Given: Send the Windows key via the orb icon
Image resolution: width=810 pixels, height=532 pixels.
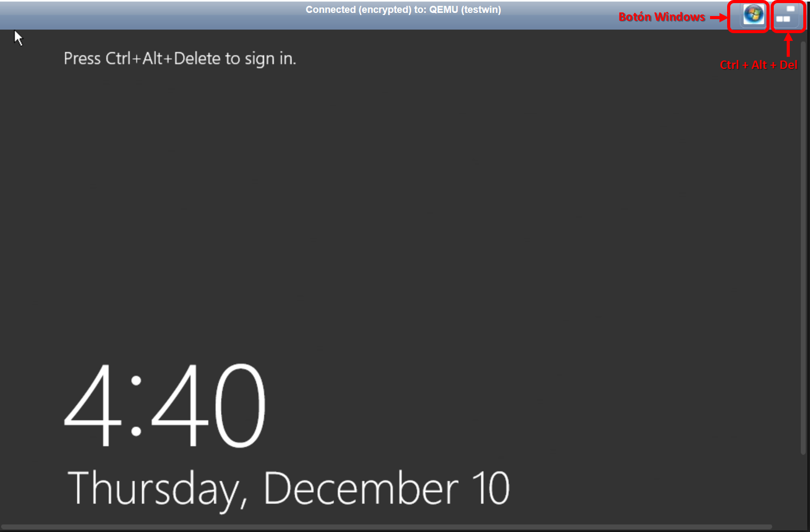Looking at the screenshot, I should 754,15.
